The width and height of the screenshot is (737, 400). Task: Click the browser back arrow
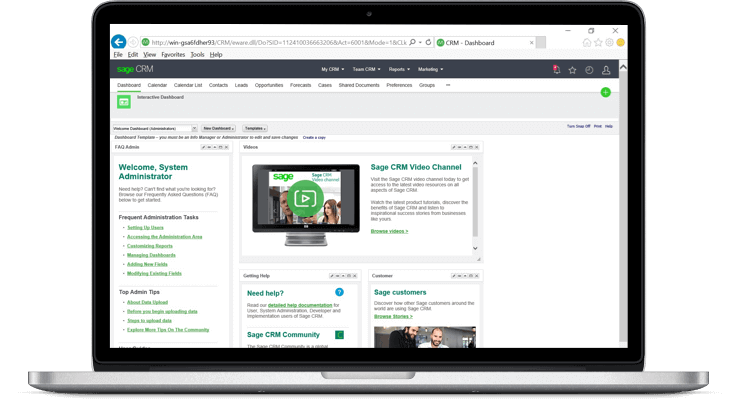click(x=119, y=42)
